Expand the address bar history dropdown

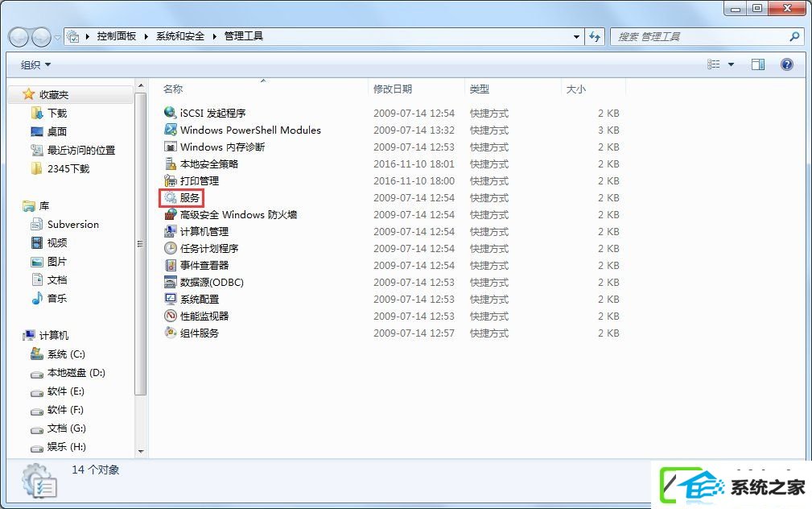click(576, 37)
